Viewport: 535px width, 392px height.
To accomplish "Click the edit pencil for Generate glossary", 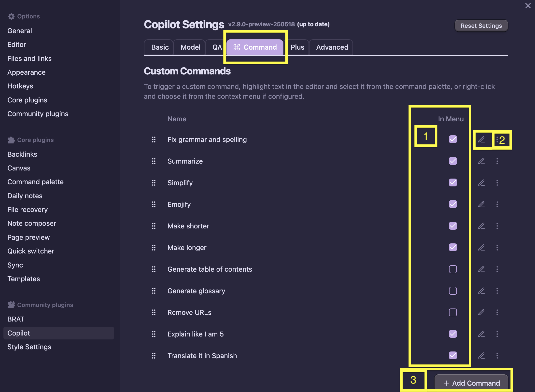I will tap(481, 291).
